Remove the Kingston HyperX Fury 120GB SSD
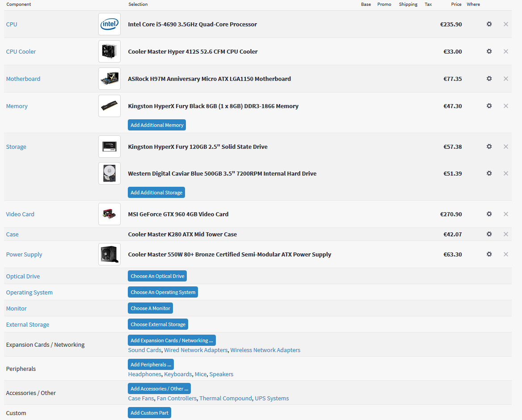This screenshot has width=522, height=420. click(506, 147)
